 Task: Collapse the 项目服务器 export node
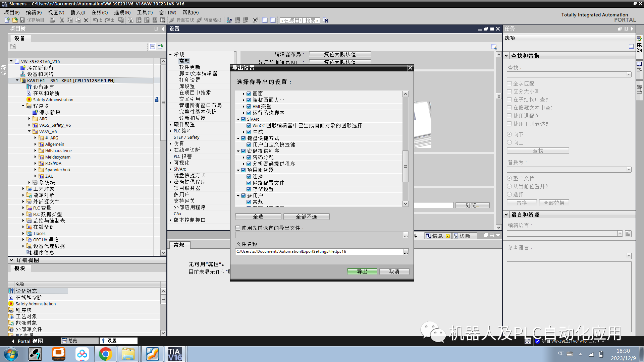point(238,170)
